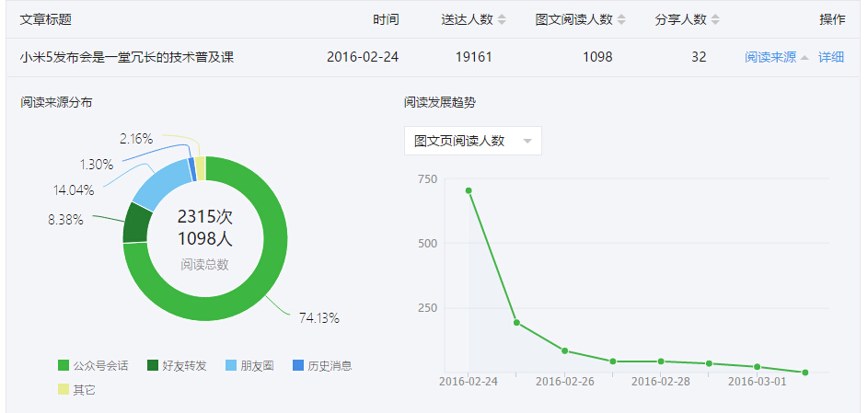Click the 1098 read count cell
This screenshot has width=868, height=413.
(597, 57)
